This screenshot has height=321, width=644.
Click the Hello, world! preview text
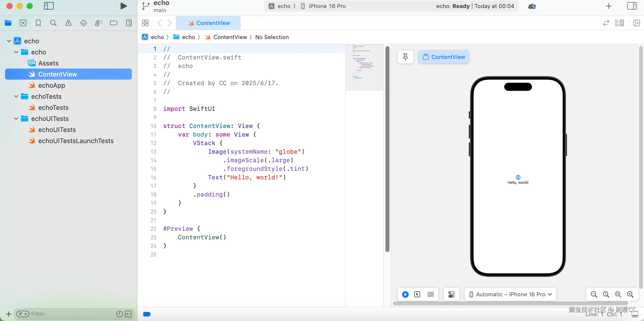tap(518, 182)
